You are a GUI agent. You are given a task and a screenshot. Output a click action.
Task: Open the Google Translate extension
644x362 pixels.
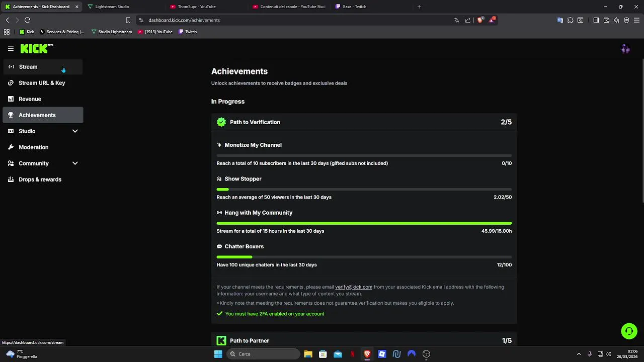point(560,20)
